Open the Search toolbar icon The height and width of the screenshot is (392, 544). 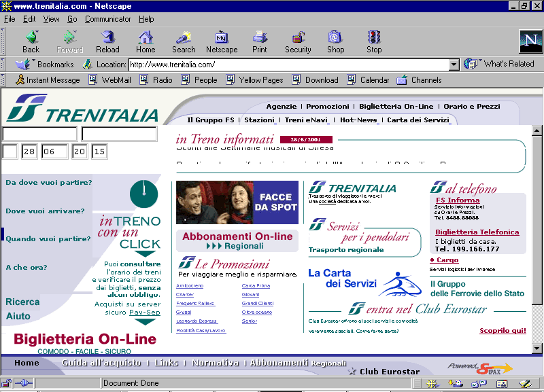184,41
